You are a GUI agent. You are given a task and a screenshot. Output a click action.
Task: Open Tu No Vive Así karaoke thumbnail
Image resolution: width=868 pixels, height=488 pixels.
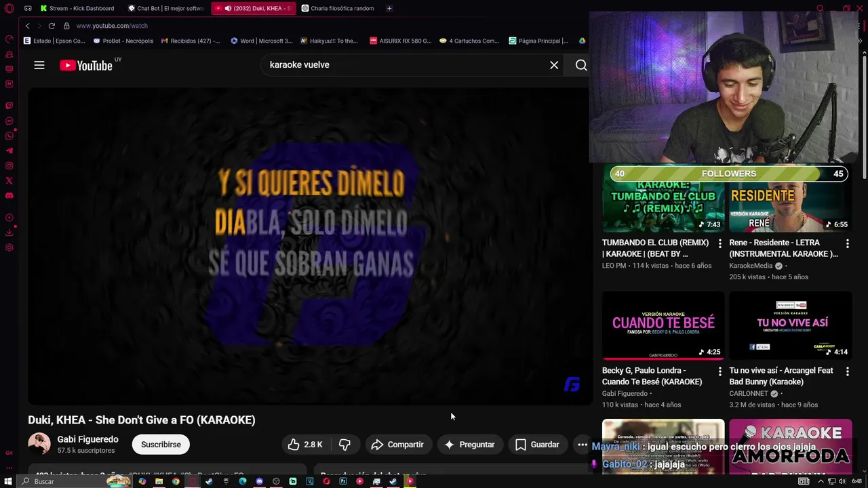[790, 325]
